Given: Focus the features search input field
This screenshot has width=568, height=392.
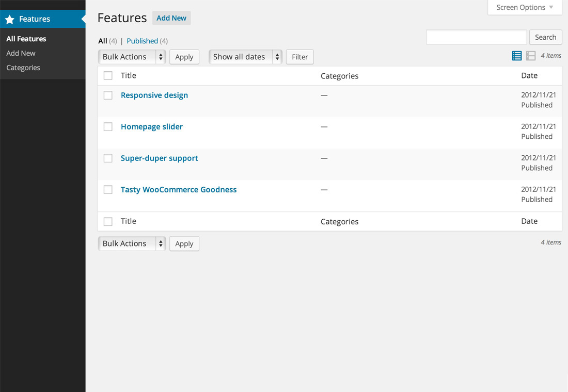Looking at the screenshot, I should 476,37.
